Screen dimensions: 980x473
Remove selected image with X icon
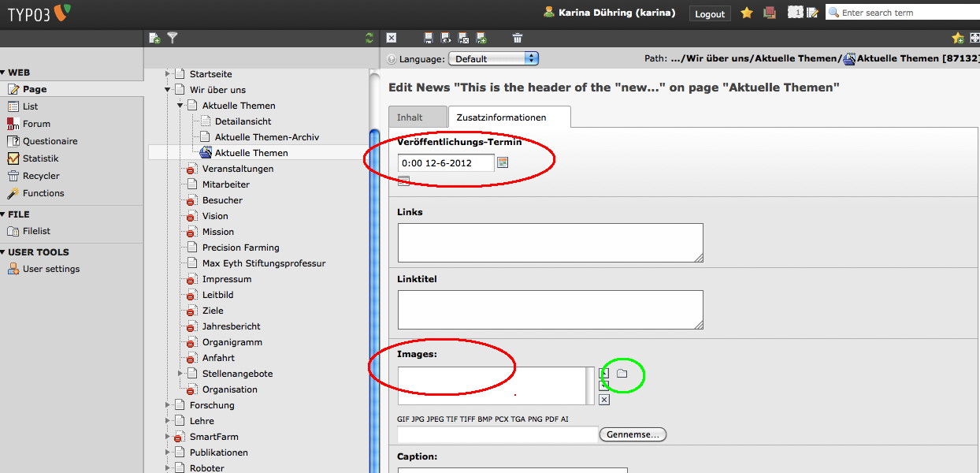604,400
